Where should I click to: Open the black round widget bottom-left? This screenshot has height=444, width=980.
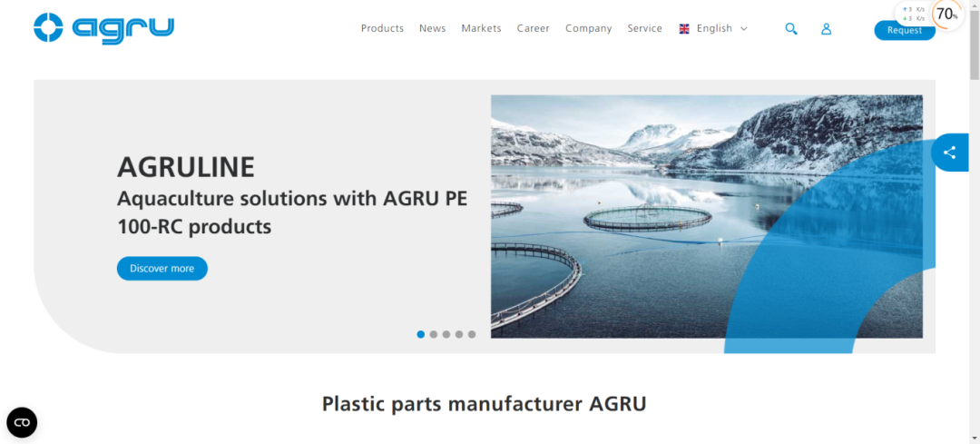(22, 423)
